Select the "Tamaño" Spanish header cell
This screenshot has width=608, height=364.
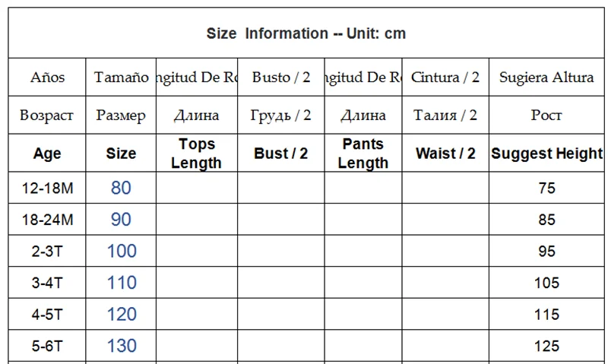[121, 78]
